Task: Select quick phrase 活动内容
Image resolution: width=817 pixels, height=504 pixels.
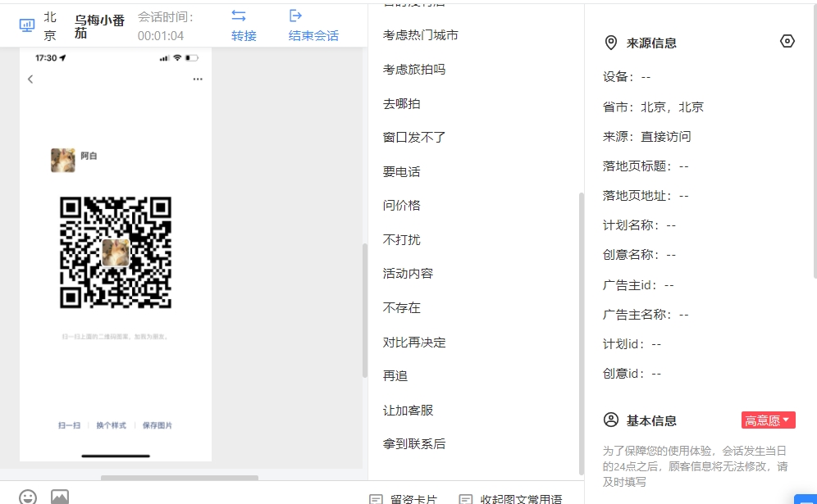Action: (x=408, y=274)
